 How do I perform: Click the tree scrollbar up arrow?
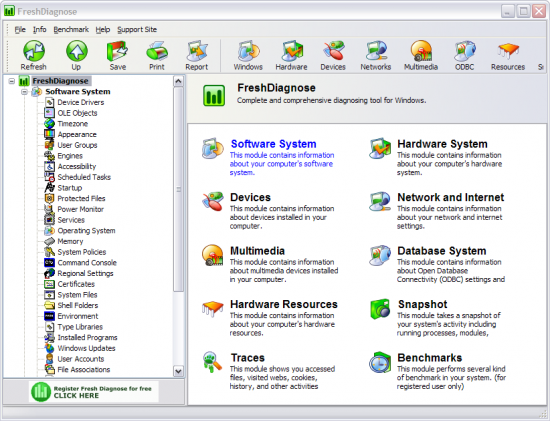point(178,81)
